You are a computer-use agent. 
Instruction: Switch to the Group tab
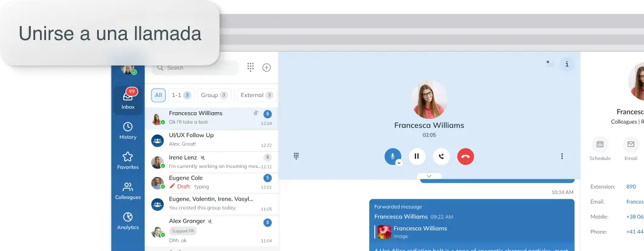click(x=213, y=95)
